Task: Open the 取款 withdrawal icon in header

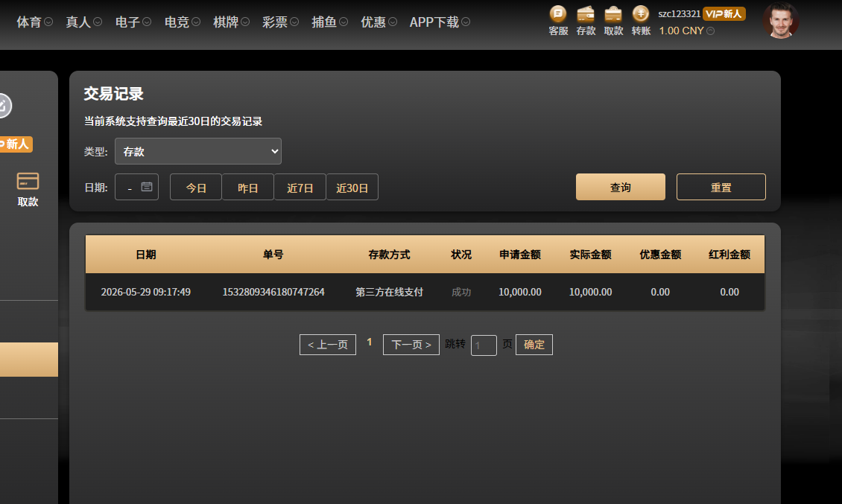Action: point(613,21)
